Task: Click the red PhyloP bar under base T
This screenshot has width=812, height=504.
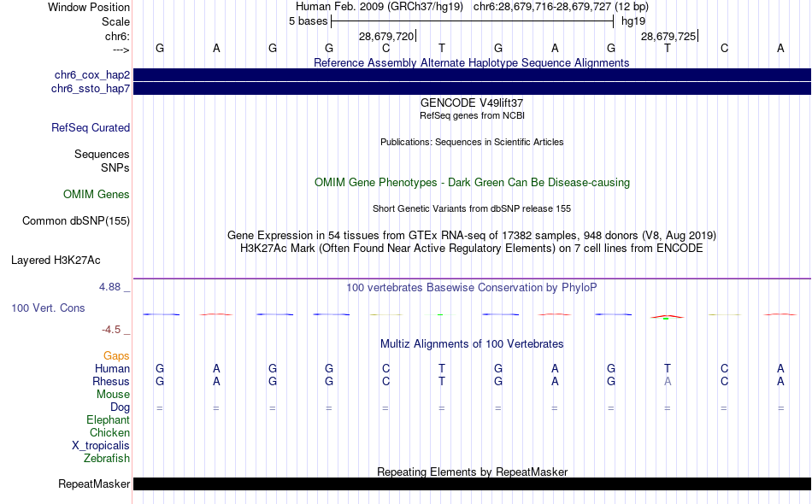Action: point(667,316)
